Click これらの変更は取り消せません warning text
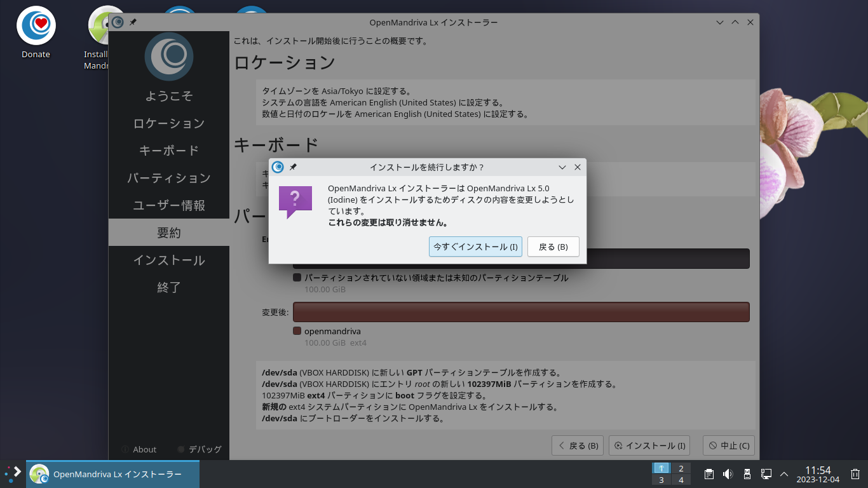Image resolution: width=868 pixels, height=488 pixels. [x=389, y=223]
